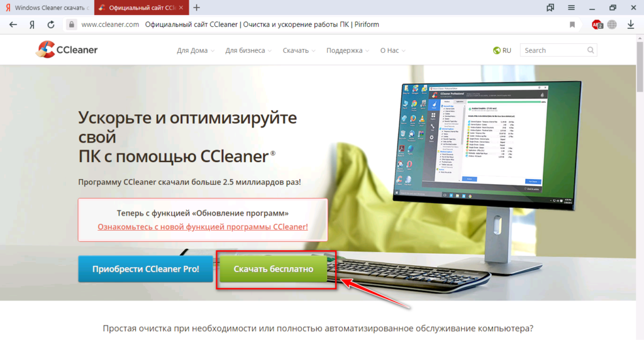Bookmark this page using the bookmark flag
This screenshot has height=362, width=644.
572,25
